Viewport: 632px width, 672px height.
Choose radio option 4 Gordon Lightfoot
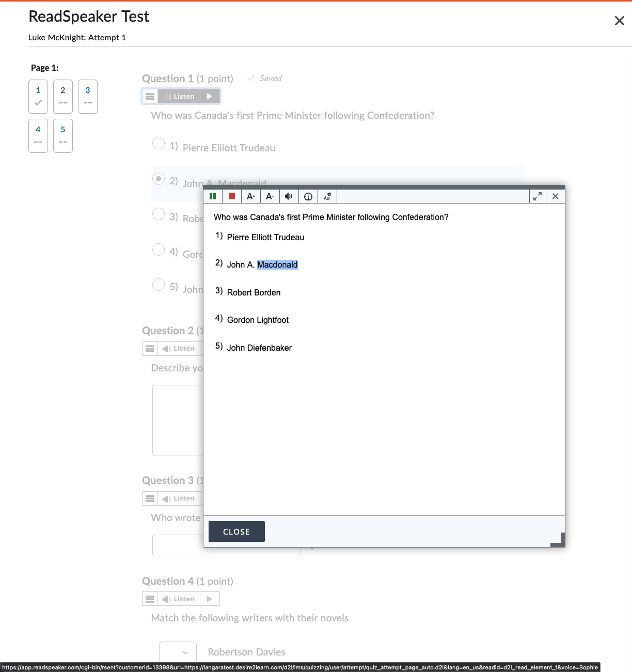(159, 249)
